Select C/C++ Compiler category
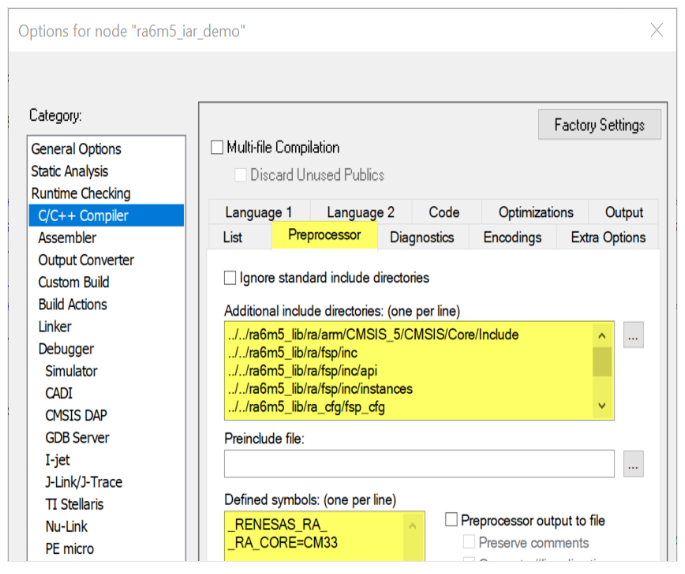 pyautogui.click(x=107, y=215)
